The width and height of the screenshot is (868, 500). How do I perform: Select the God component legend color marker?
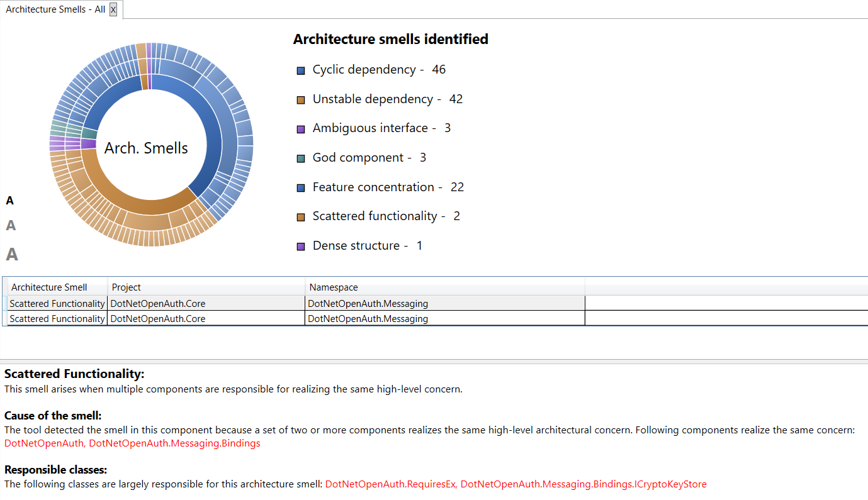[299, 158]
